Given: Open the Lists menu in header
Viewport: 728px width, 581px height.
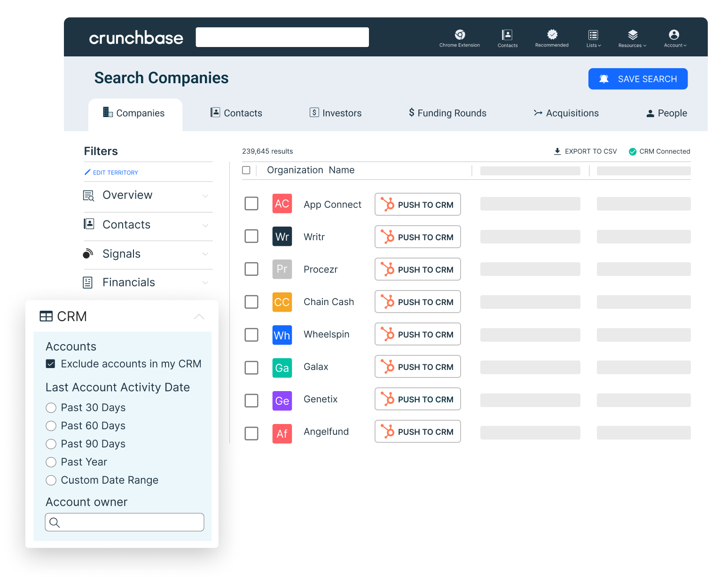Looking at the screenshot, I should click(594, 38).
